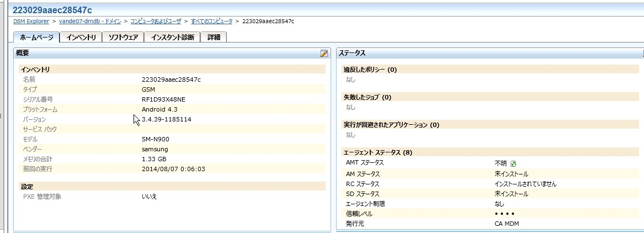Click the edit pencil icon in 概要 panel
Image resolution: width=644 pixels, height=233 pixels.
[x=324, y=54]
